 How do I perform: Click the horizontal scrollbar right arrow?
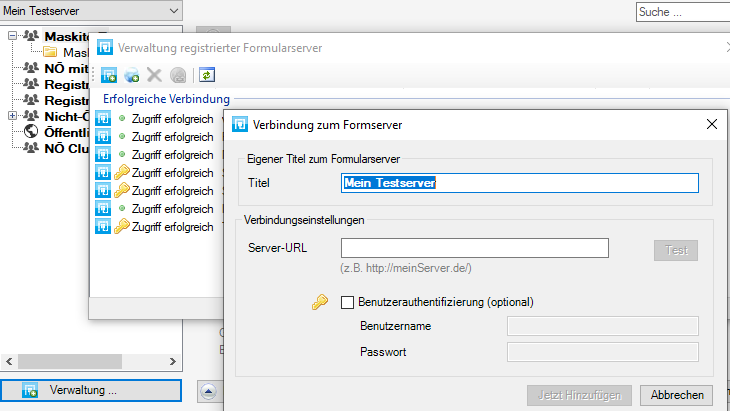pyautogui.click(x=173, y=361)
